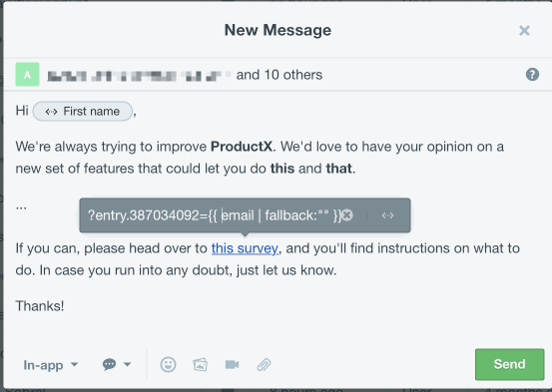Screen dimensions: 552x392
Task: Open the emoji picker smiley icon
Action: click(x=168, y=364)
